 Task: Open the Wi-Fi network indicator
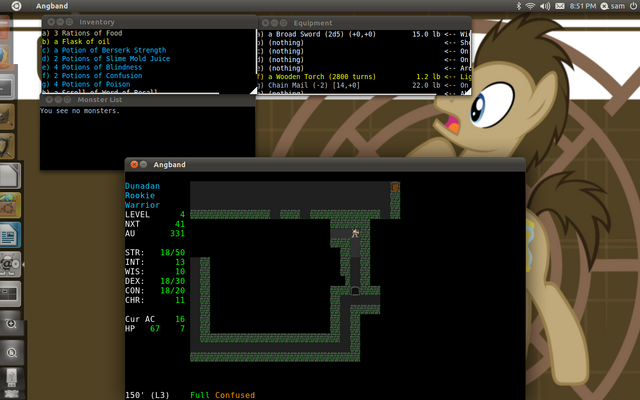(x=530, y=6)
